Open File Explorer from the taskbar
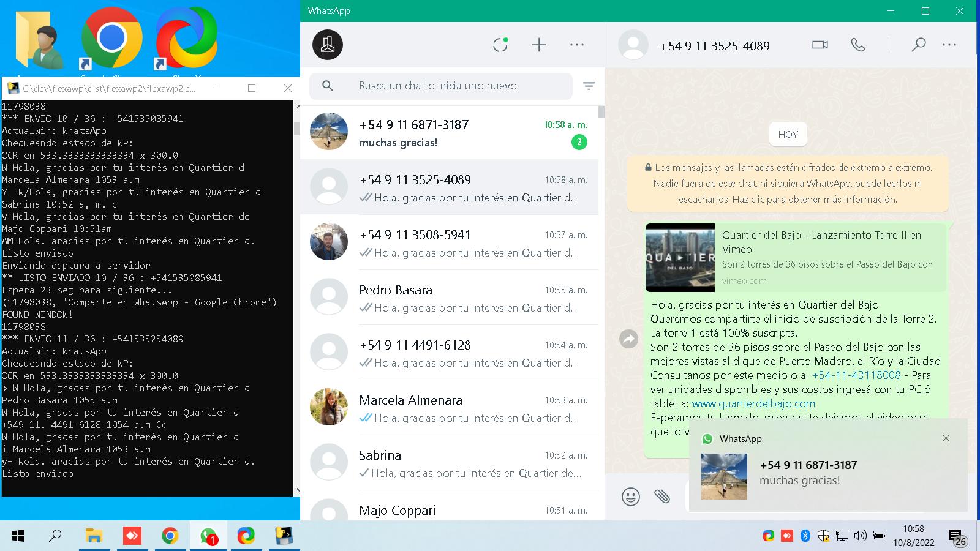 pos(94,536)
